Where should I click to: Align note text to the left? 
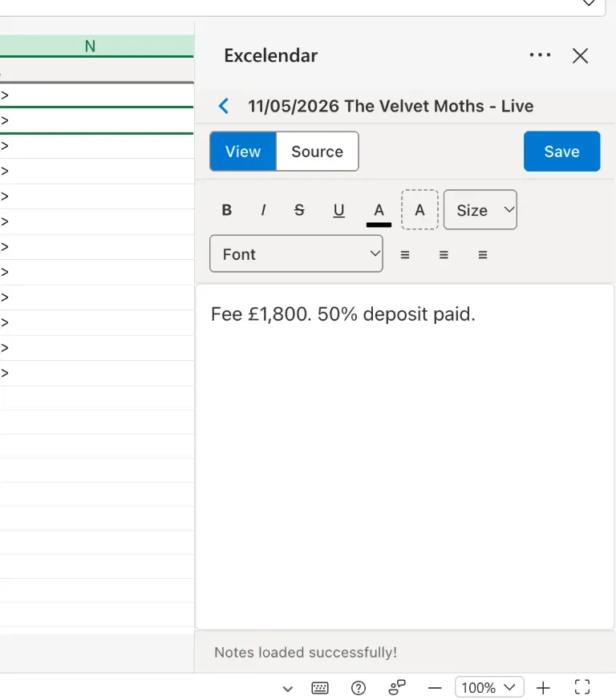(x=405, y=254)
